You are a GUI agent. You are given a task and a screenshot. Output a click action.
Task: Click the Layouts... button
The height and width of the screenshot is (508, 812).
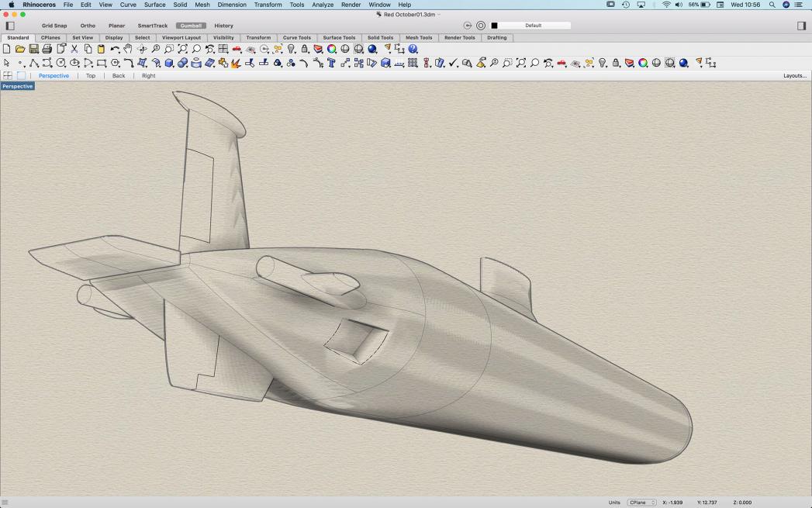coord(794,76)
